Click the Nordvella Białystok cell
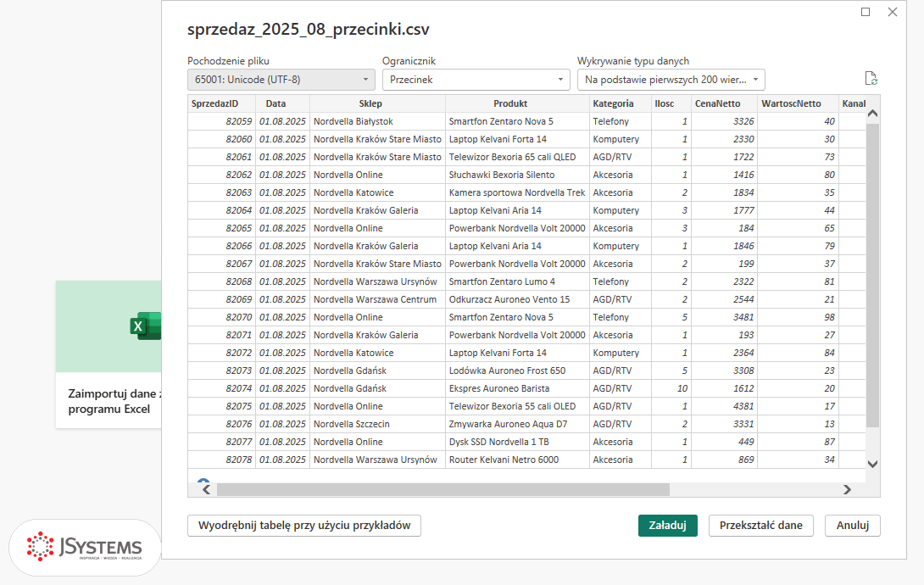The height and width of the screenshot is (585, 924). [378, 121]
